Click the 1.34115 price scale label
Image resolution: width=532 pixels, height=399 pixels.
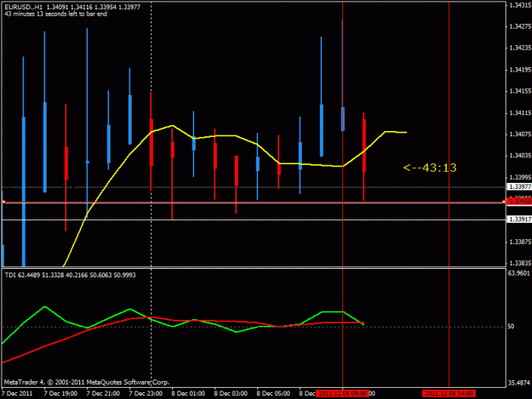pos(520,112)
